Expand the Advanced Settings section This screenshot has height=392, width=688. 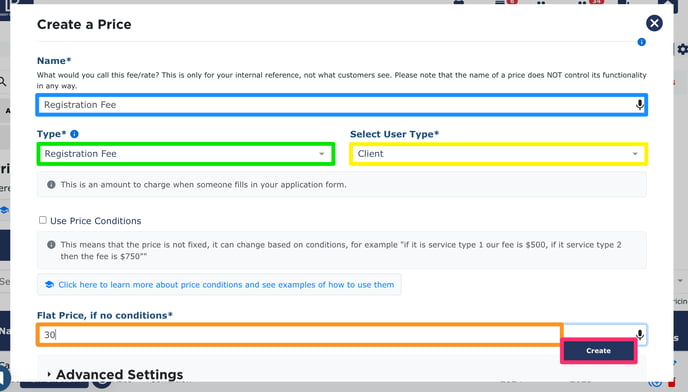click(x=115, y=374)
